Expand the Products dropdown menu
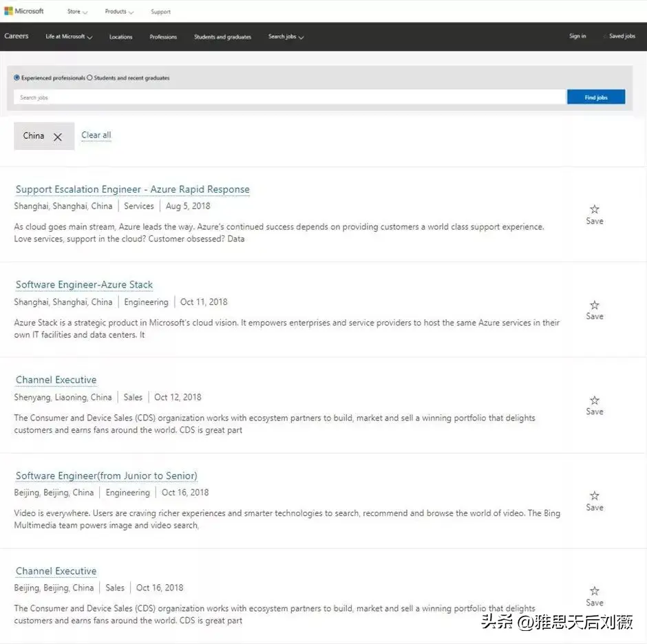 (119, 12)
